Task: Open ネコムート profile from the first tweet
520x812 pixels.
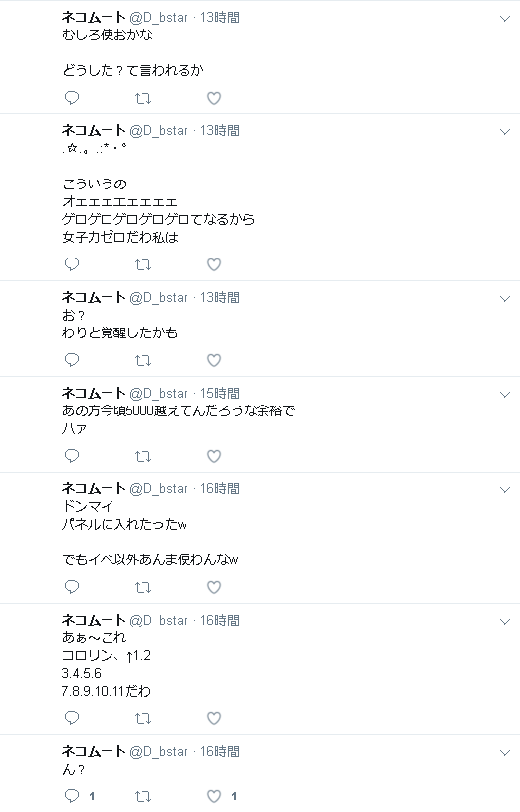Action: [94, 17]
